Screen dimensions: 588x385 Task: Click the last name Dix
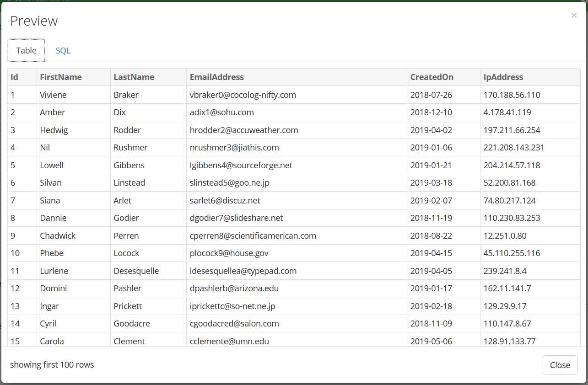click(119, 112)
